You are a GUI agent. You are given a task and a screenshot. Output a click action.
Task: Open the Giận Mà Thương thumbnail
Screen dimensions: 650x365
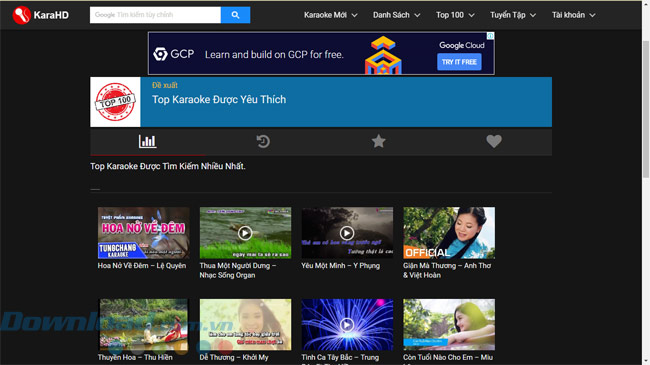tap(449, 233)
